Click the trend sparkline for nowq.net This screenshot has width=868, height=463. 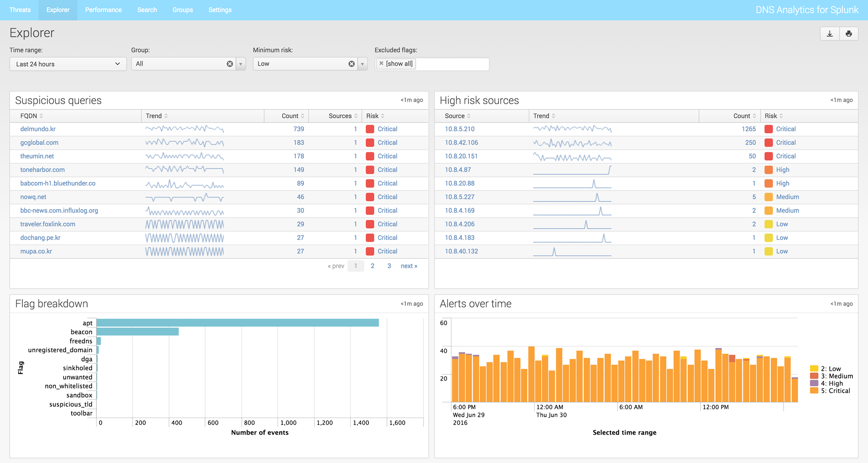[184, 197]
